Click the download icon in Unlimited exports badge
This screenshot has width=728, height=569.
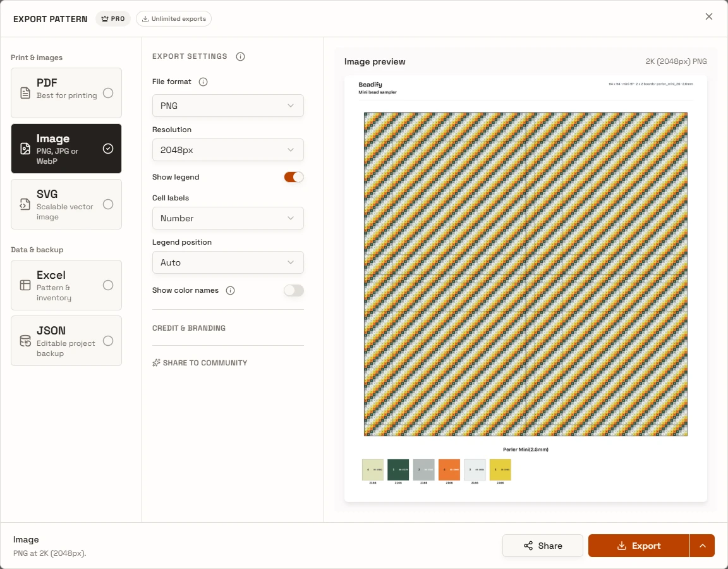pyautogui.click(x=145, y=19)
